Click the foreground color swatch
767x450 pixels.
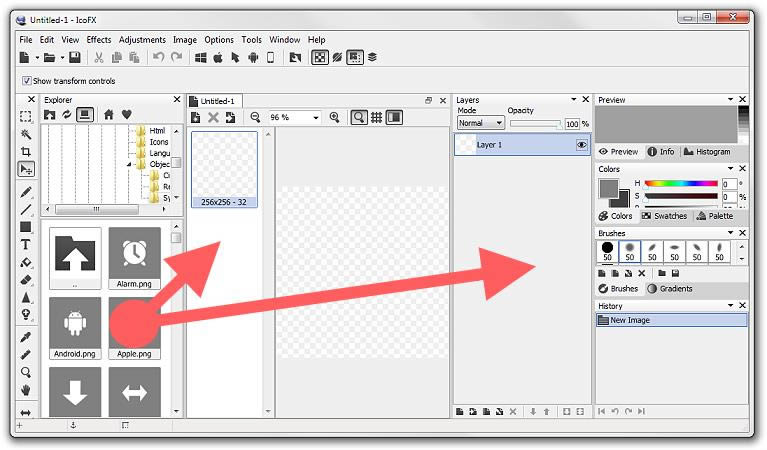[609, 188]
